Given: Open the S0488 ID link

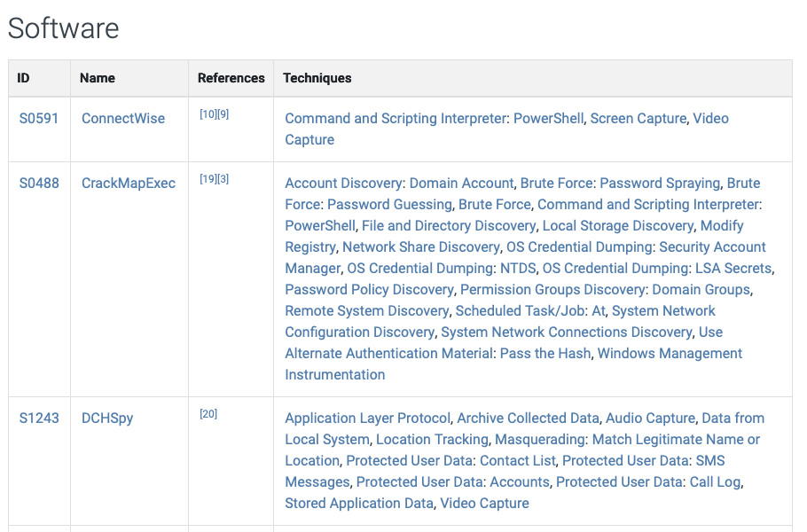Looking at the screenshot, I should [x=39, y=183].
